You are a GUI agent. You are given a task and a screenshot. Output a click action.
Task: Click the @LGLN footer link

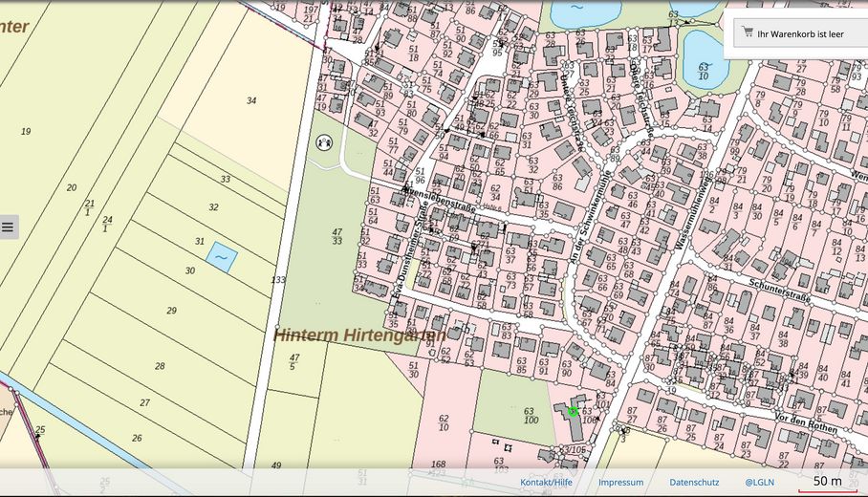pos(759,483)
